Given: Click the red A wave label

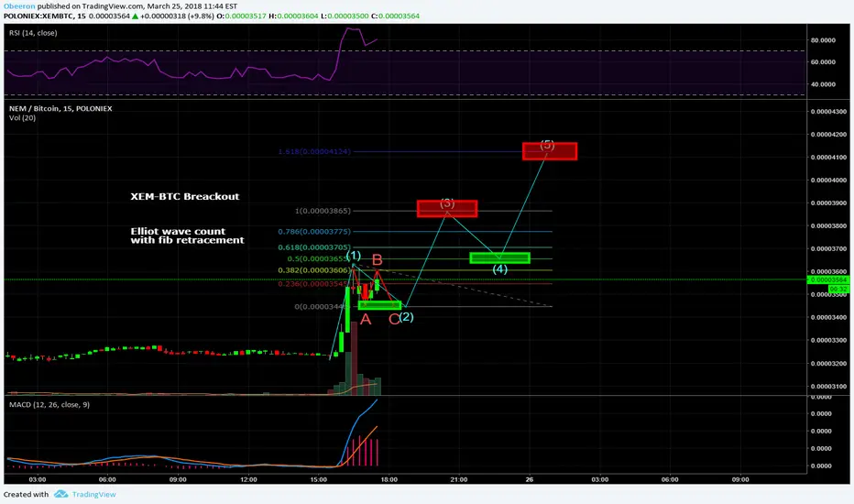Looking at the screenshot, I should pos(366,319).
